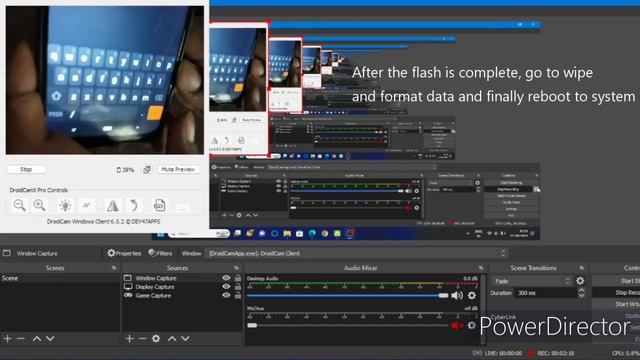640x360 pixels.
Task: Undock the Audio Mixer panel
Action: (481, 268)
